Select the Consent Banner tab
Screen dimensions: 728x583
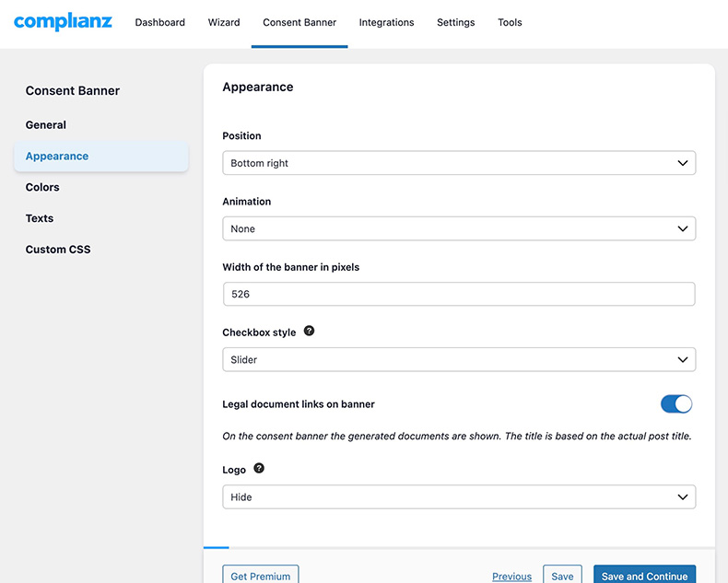pyautogui.click(x=299, y=22)
